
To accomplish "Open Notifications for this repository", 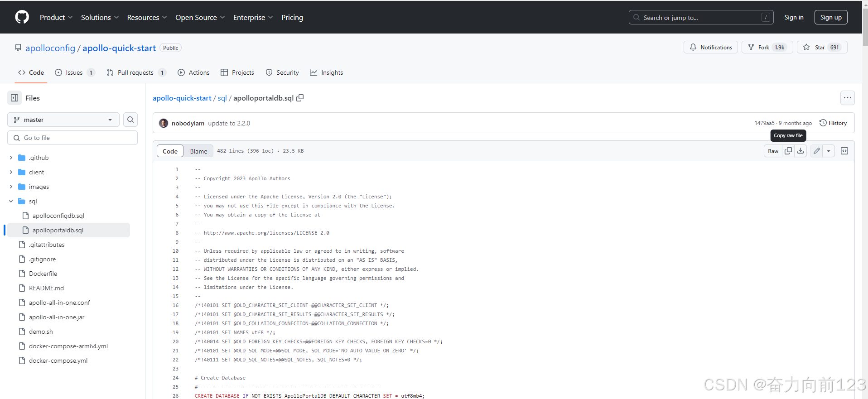I will [x=710, y=47].
